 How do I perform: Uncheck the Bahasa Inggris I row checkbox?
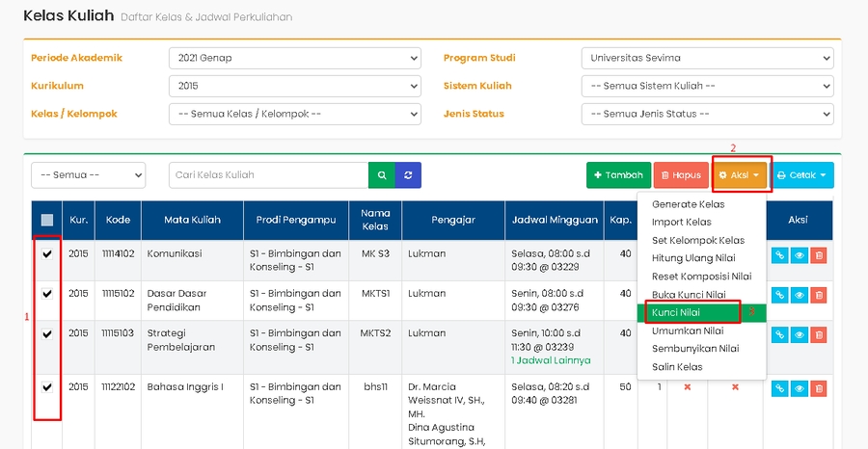tap(47, 386)
